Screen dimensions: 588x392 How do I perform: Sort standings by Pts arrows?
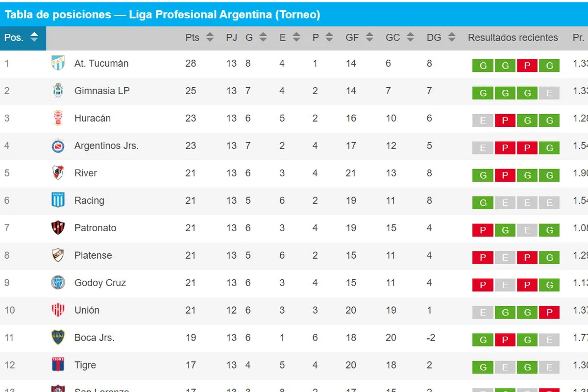210,37
